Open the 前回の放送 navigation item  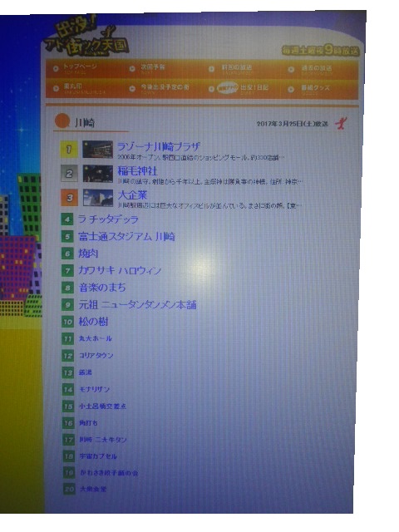(236, 68)
